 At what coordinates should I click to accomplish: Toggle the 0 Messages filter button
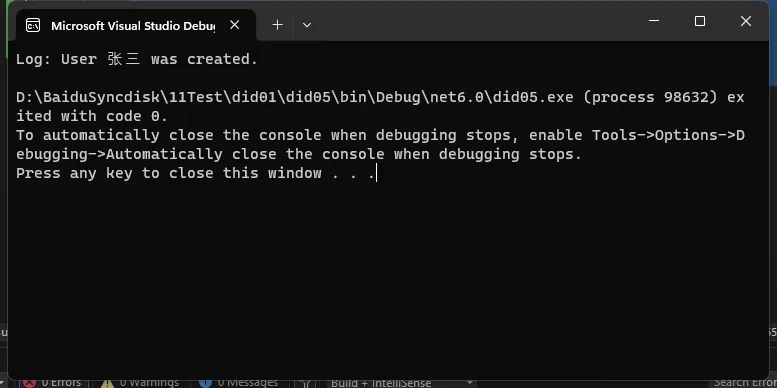(240, 383)
